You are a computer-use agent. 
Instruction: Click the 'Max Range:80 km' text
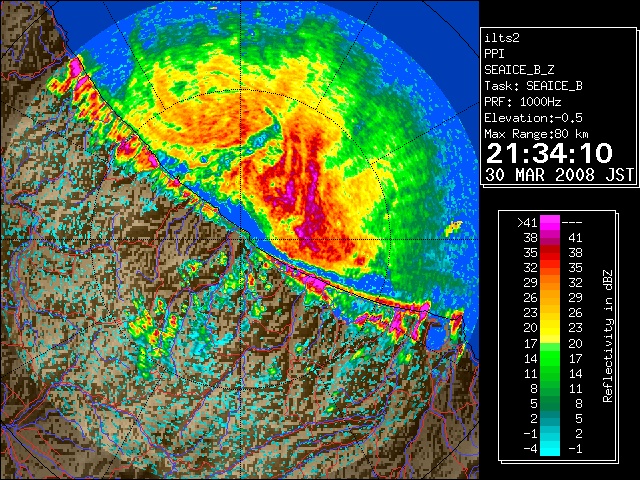point(536,134)
